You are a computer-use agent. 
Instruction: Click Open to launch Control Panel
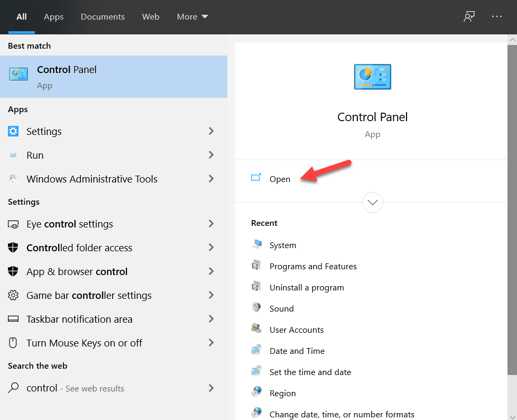coord(280,179)
